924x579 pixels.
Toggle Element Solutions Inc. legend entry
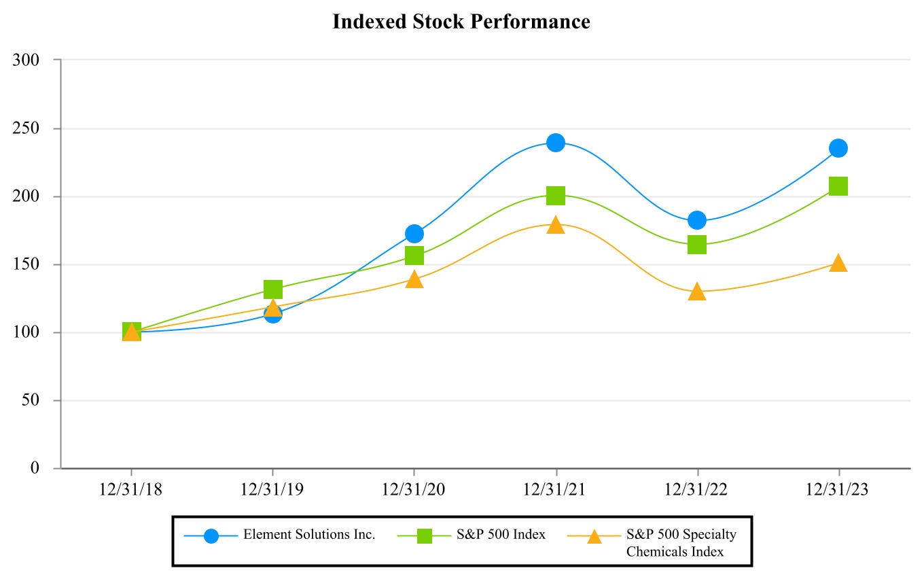click(309, 535)
